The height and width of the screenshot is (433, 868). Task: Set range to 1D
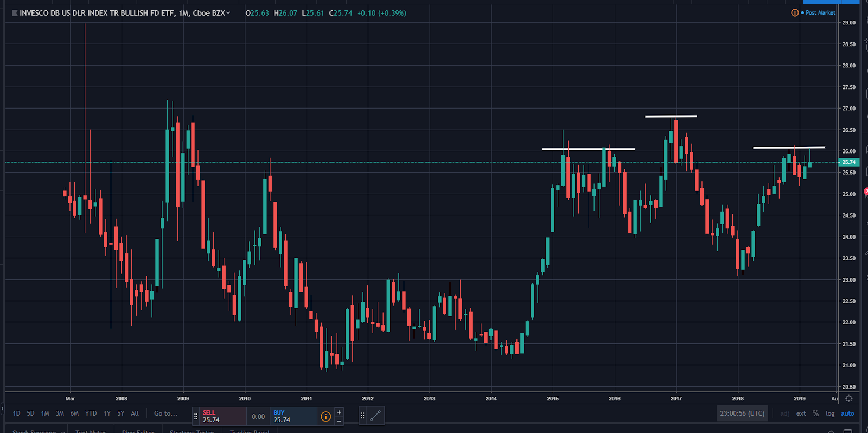coord(17,413)
